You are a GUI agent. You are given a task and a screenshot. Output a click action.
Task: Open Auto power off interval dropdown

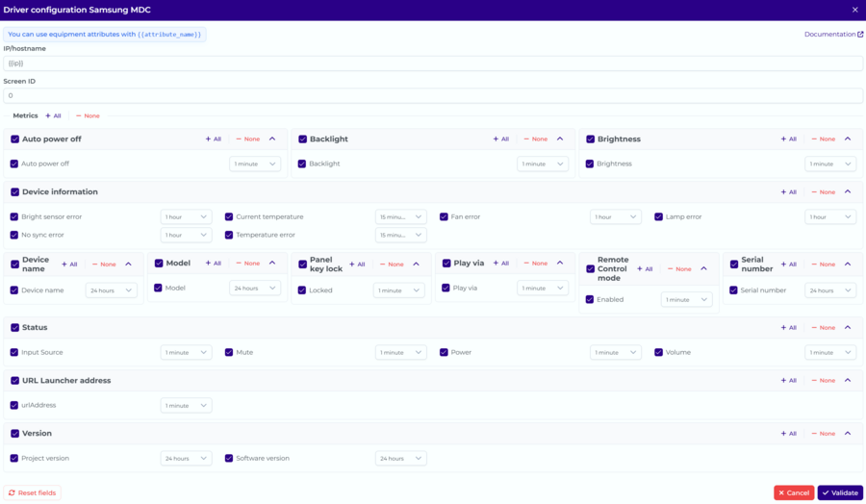pos(255,164)
